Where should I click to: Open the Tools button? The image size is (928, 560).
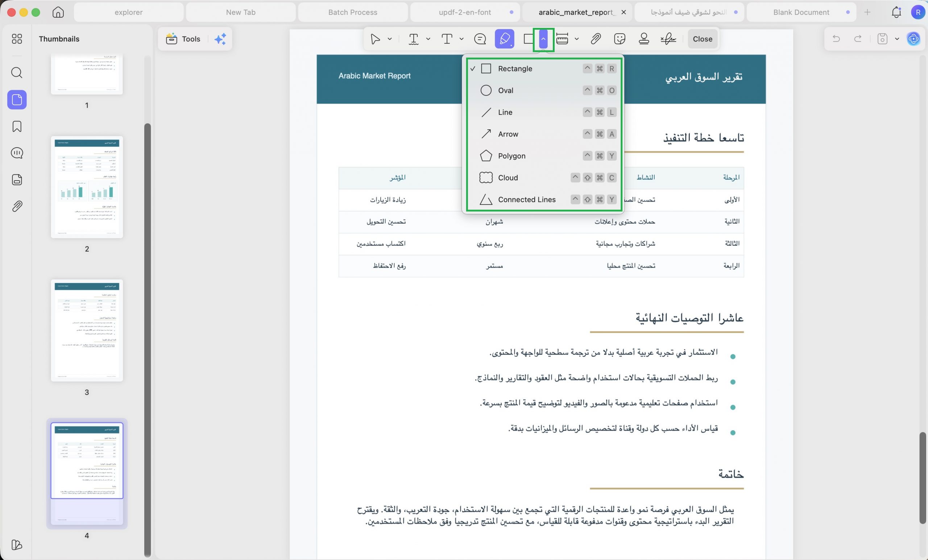pos(183,39)
